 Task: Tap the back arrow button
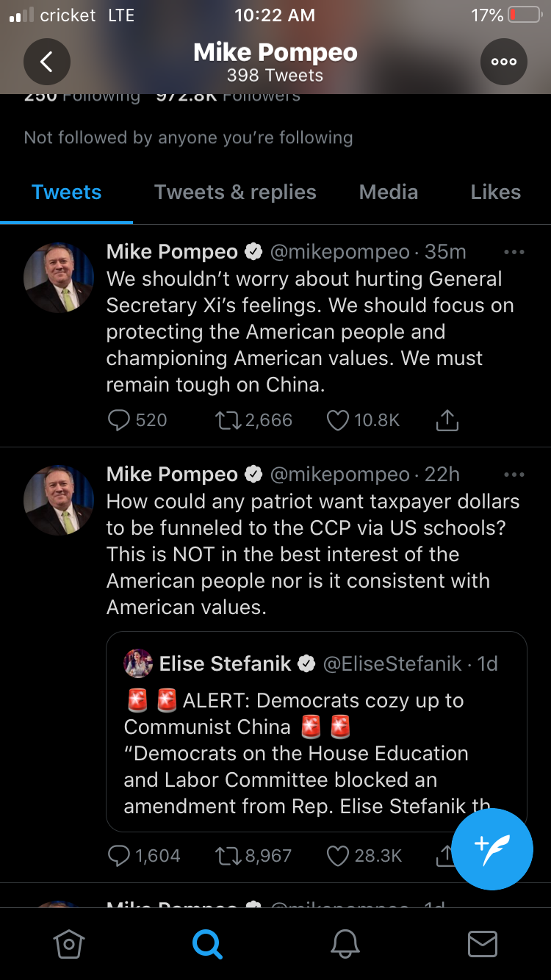(x=47, y=62)
